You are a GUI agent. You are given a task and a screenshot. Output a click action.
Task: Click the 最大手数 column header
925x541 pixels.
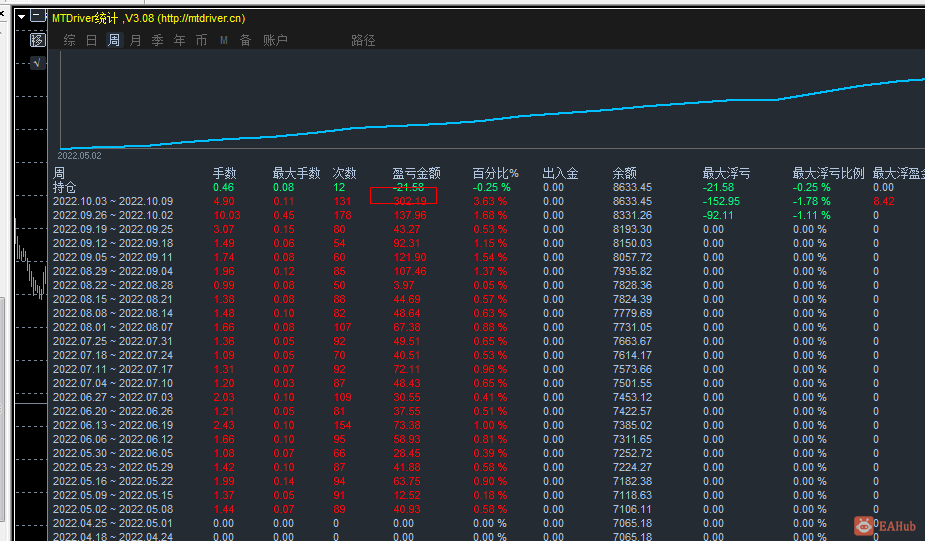tap(296, 173)
